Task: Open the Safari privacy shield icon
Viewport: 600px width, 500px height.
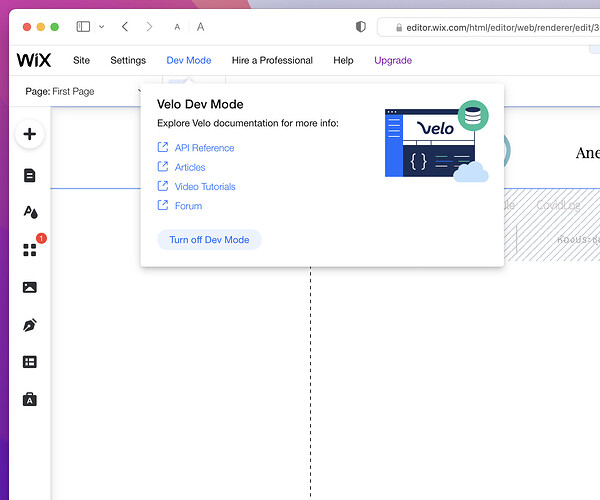Action: (x=360, y=27)
